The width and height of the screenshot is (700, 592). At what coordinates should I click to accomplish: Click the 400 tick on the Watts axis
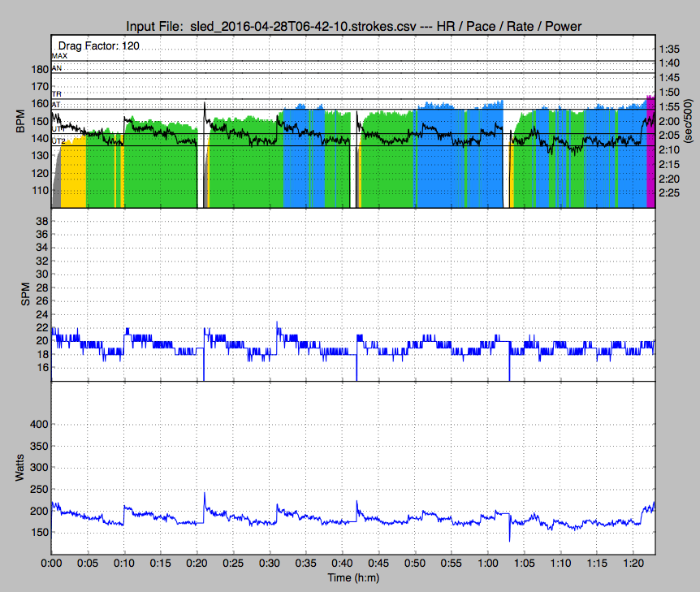pyautogui.click(x=38, y=424)
